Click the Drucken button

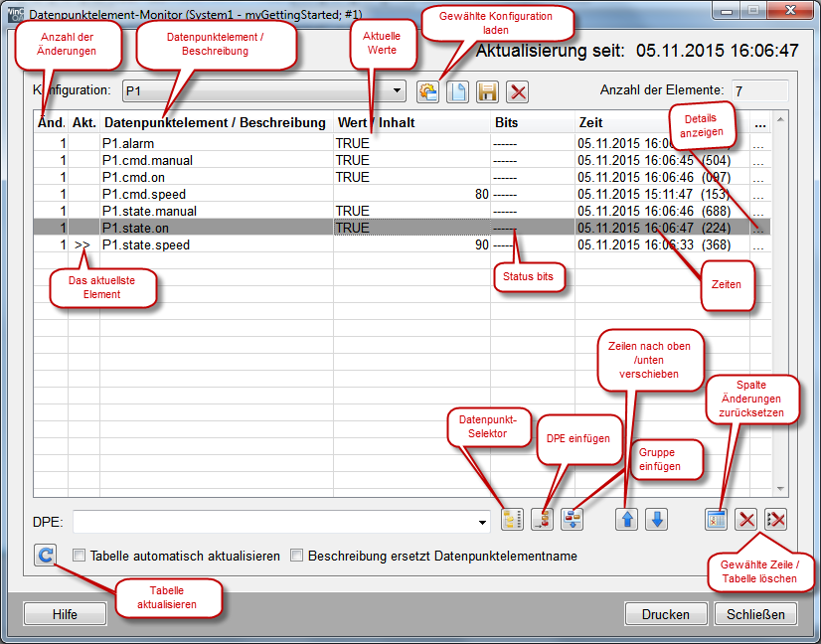(x=666, y=614)
